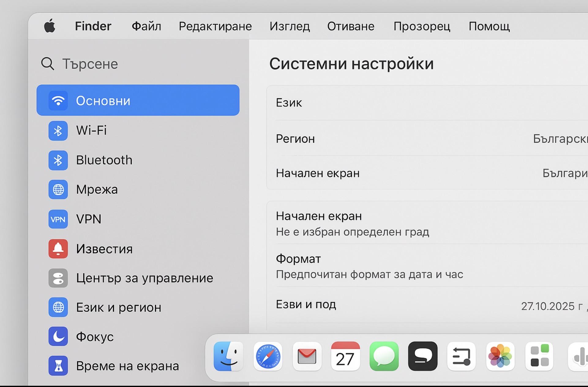The image size is (588, 387).
Task: Open Време на екрана settings
Action: [x=127, y=366]
